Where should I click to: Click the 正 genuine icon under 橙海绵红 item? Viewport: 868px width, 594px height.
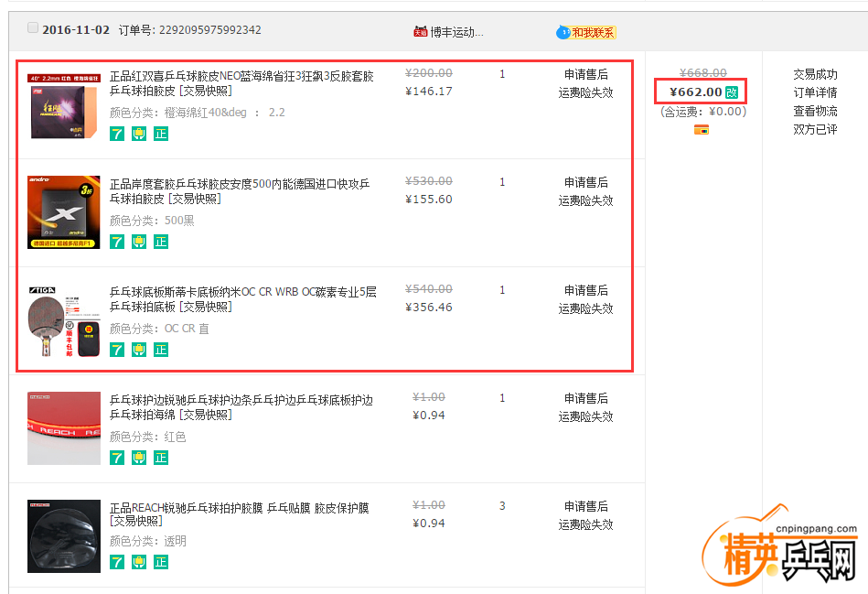point(161,134)
